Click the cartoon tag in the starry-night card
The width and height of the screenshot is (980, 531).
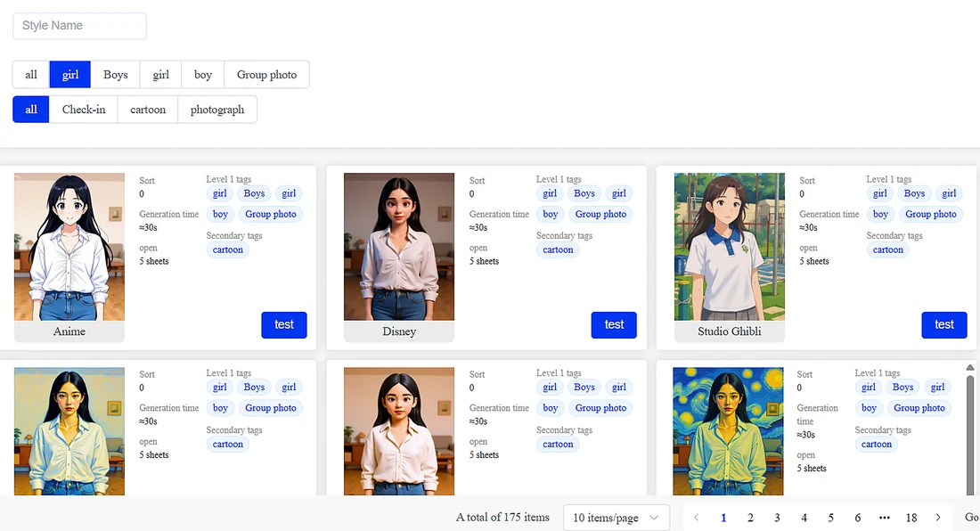point(877,445)
